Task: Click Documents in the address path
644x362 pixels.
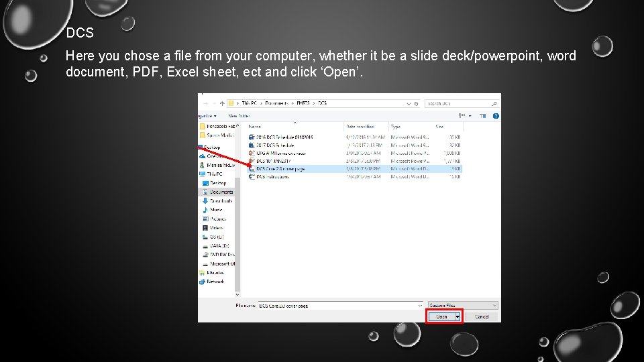Action: (276, 103)
